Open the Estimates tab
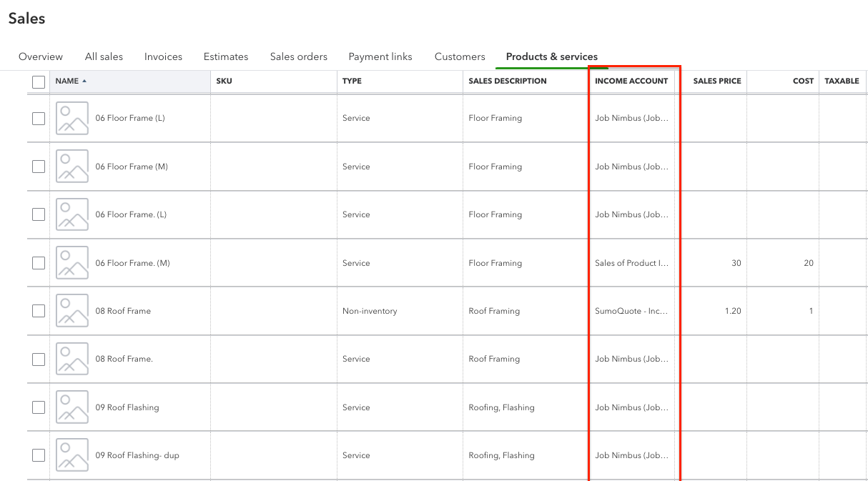The height and width of the screenshot is (481, 868). tap(226, 56)
